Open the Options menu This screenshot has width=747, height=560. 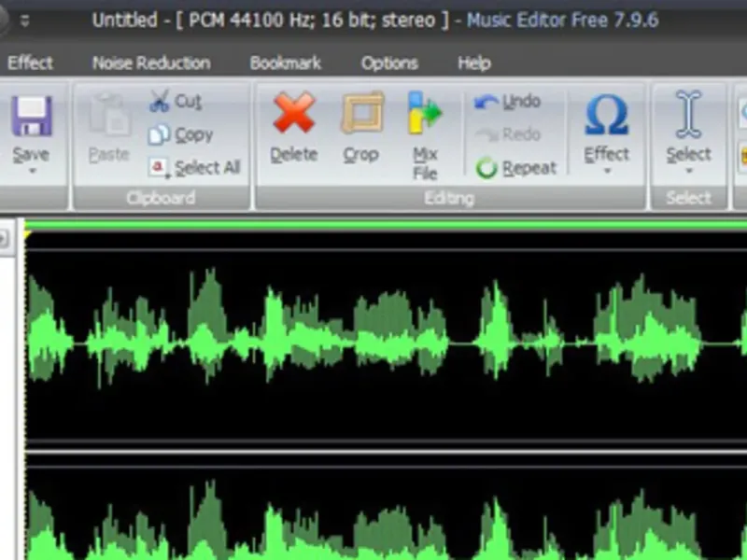click(x=389, y=63)
